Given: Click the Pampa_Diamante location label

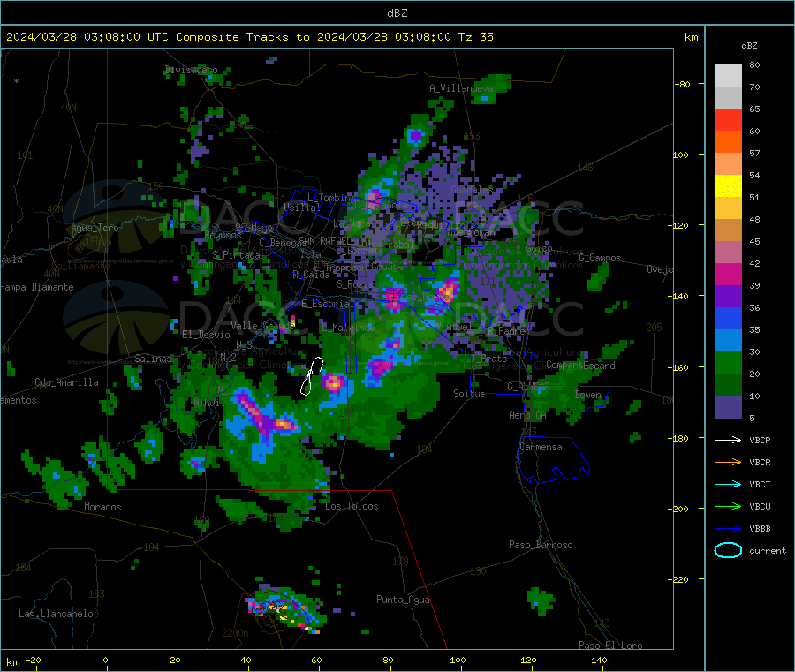Looking at the screenshot, I should pyautogui.click(x=37, y=287).
